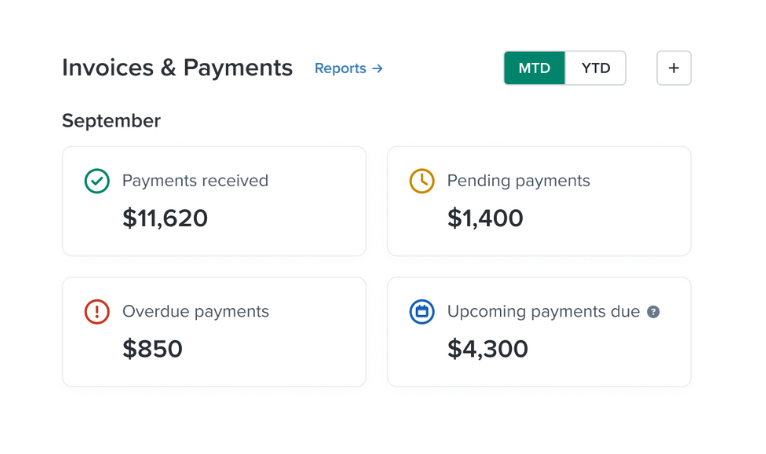Click the $1,400 pending amount
Image resolution: width=766 pixels, height=454 pixels.
point(485,218)
